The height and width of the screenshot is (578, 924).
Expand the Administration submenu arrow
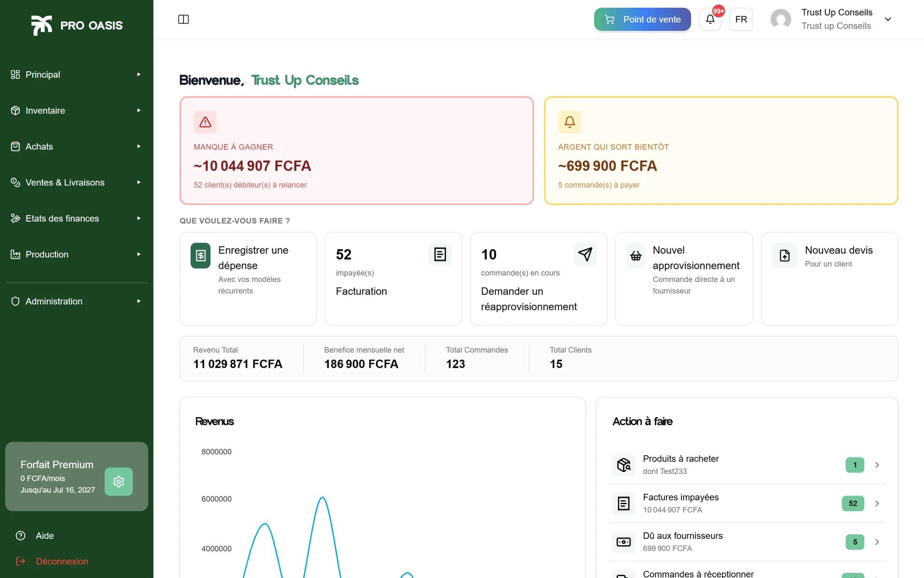tap(139, 301)
